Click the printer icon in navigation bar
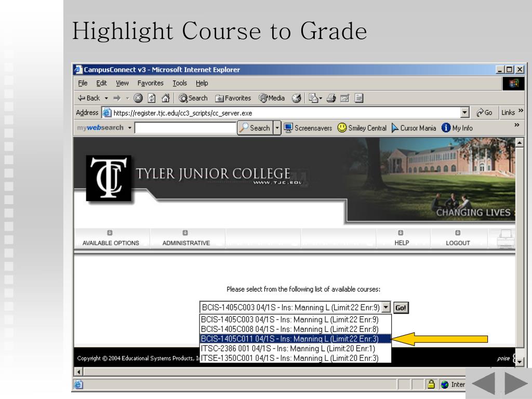532x399 pixels. (x=506, y=239)
